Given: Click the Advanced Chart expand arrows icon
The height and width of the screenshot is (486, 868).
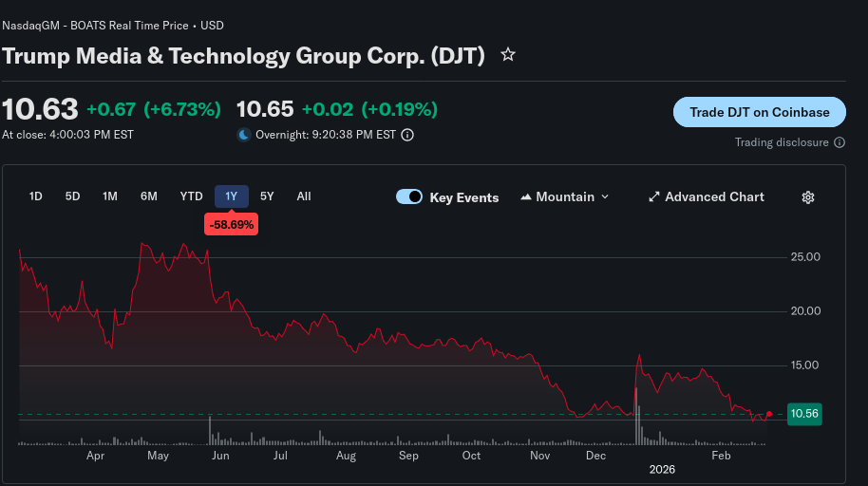Looking at the screenshot, I should coord(653,197).
